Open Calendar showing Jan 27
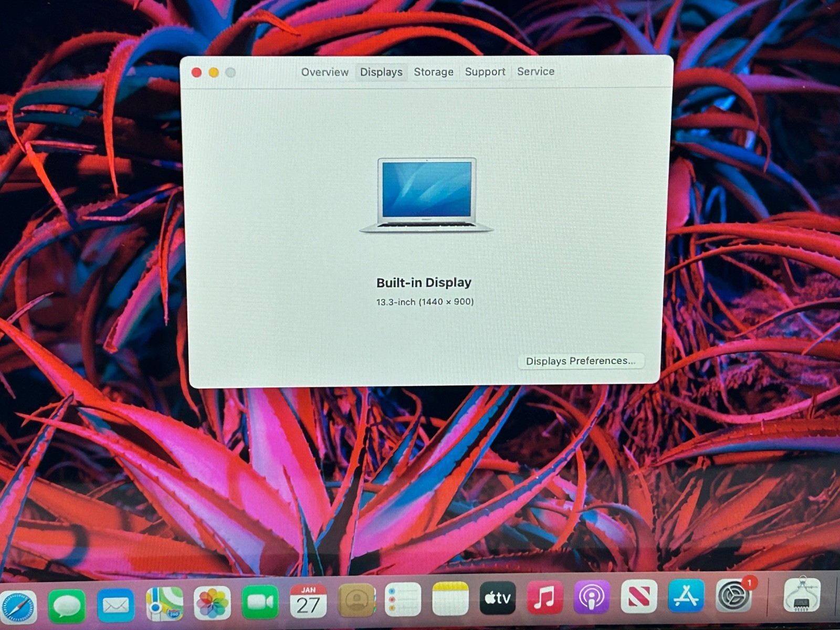This screenshot has height=630, width=840. coord(308,601)
